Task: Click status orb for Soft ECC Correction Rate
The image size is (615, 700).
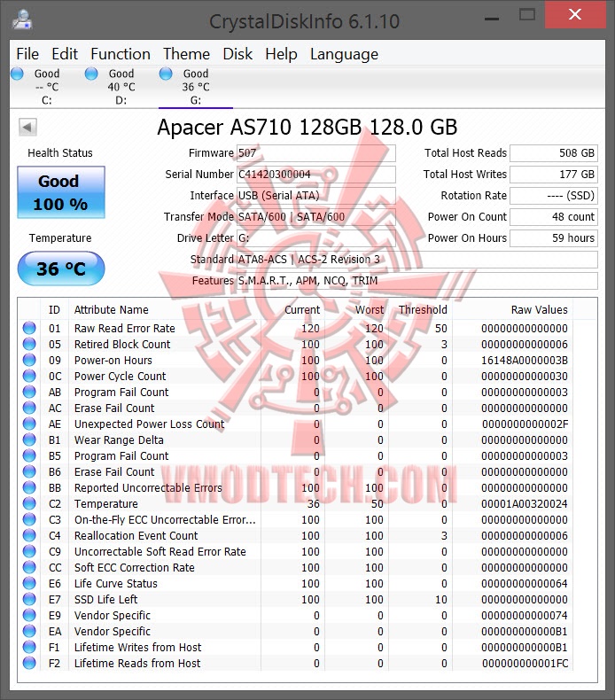Action: coord(29,567)
